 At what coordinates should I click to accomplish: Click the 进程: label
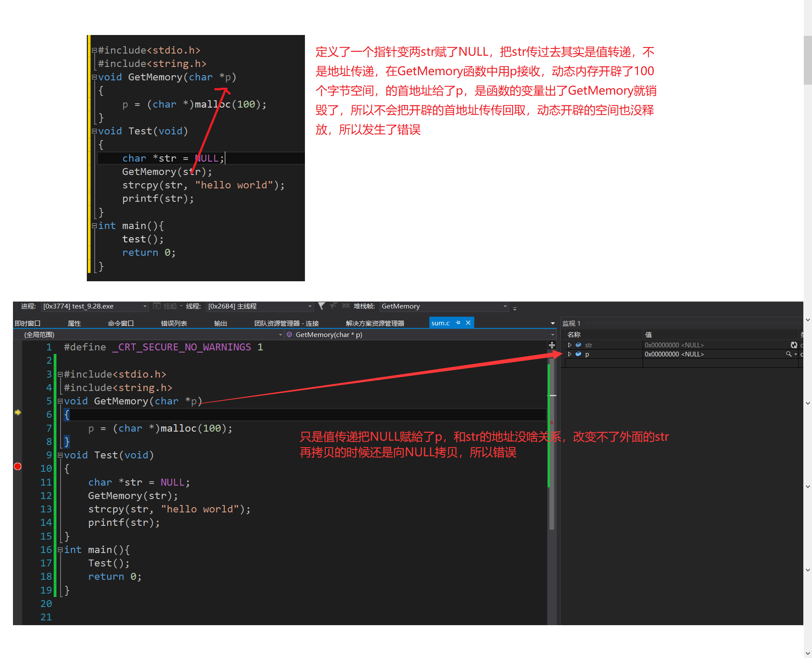(x=28, y=306)
